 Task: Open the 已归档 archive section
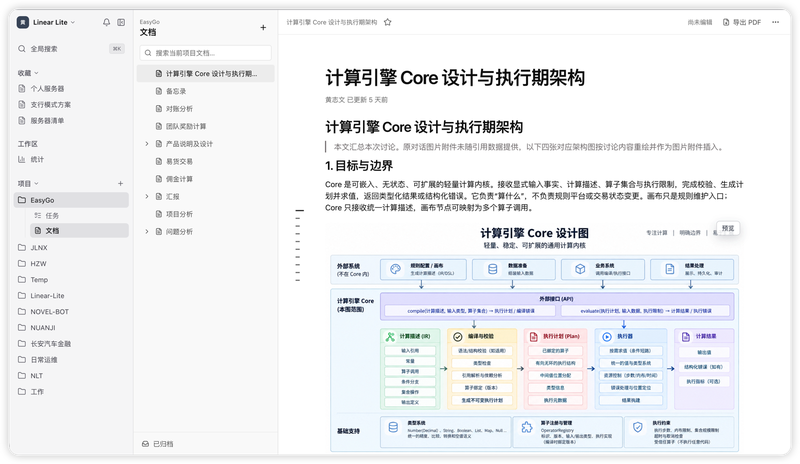[x=158, y=444]
